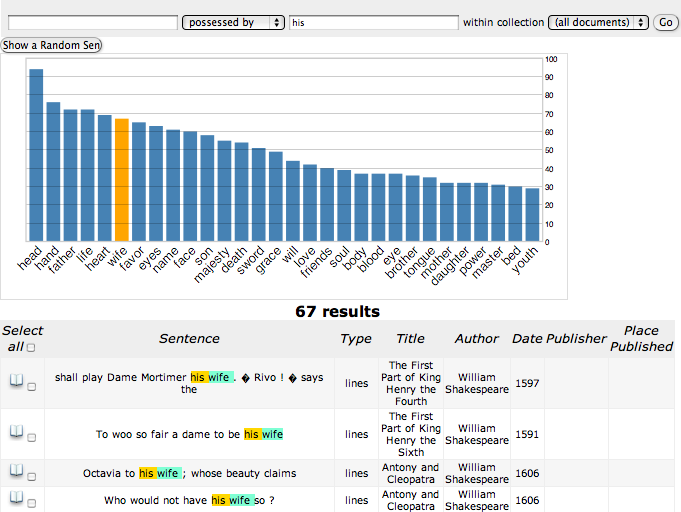This screenshot has height=512, width=681.
Task: Click the Title column header
Action: click(x=410, y=339)
